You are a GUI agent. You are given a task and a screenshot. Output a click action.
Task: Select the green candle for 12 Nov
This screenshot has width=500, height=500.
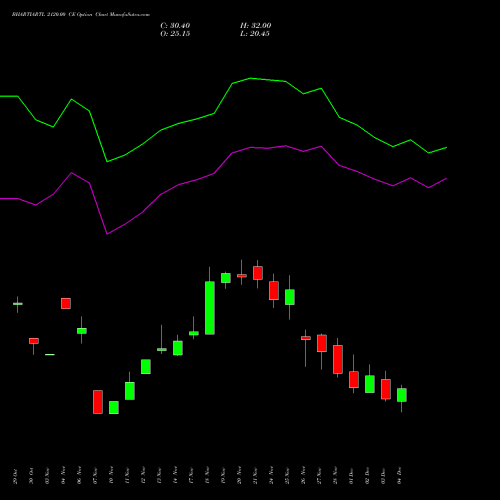[146, 367]
